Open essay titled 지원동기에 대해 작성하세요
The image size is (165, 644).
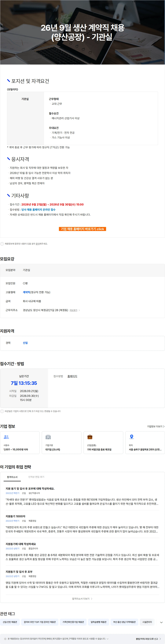tap(21, 544)
